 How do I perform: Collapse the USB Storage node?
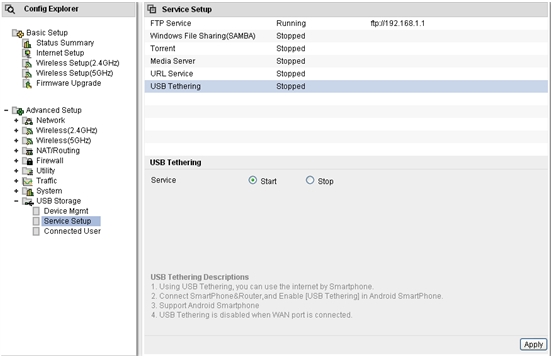[x=16, y=201]
